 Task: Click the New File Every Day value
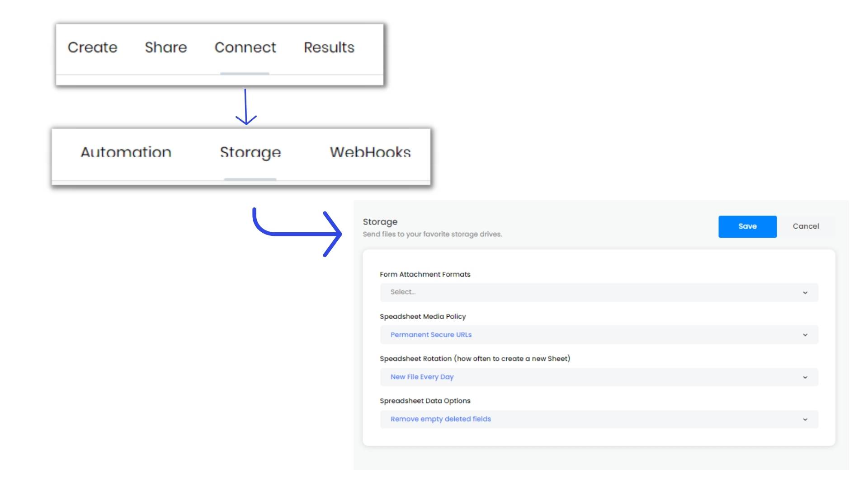pos(422,377)
